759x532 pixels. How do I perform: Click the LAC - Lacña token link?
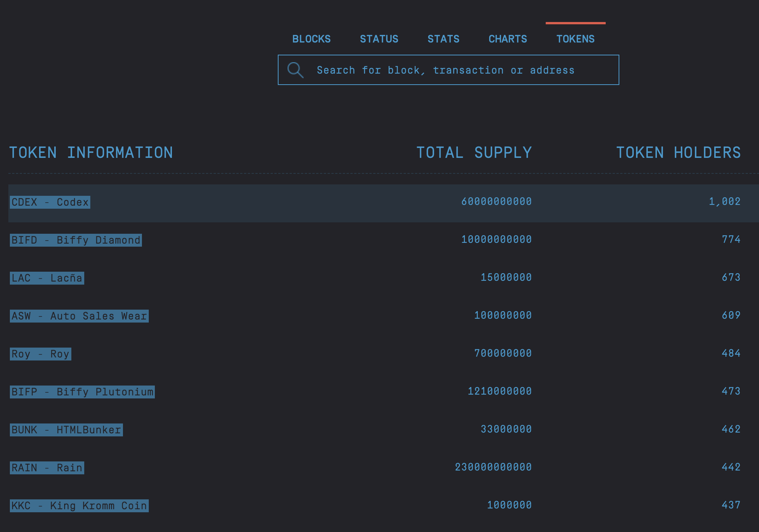pos(47,278)
